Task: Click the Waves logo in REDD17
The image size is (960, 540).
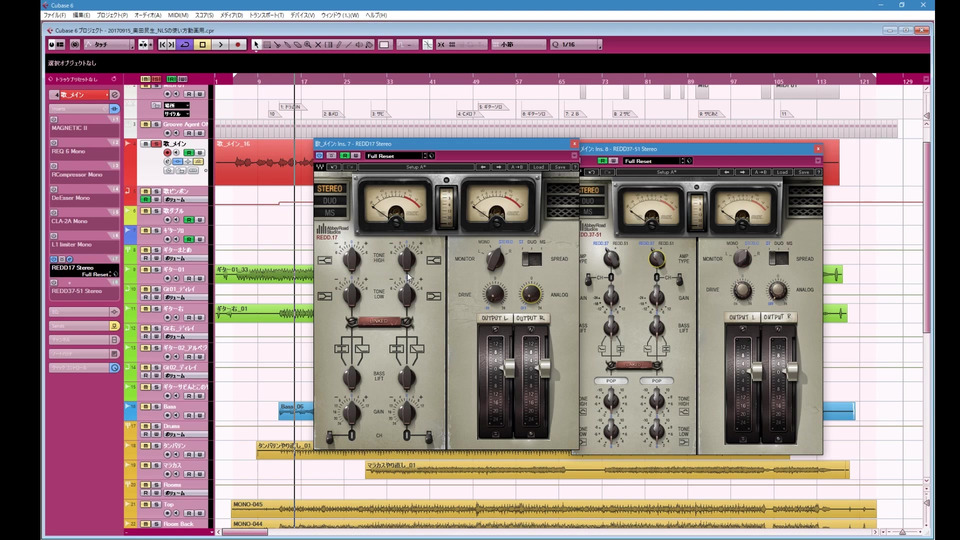Action: tap(320, 167)
